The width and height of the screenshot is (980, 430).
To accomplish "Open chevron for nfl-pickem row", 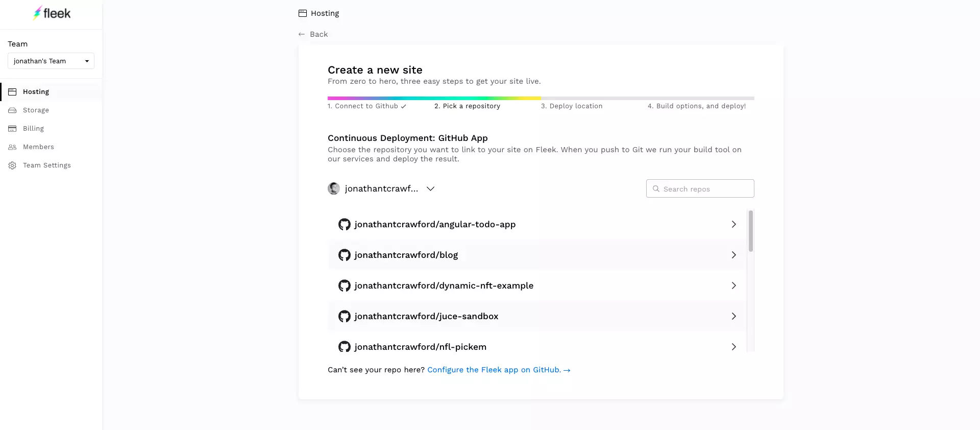I will click(733, 347).
